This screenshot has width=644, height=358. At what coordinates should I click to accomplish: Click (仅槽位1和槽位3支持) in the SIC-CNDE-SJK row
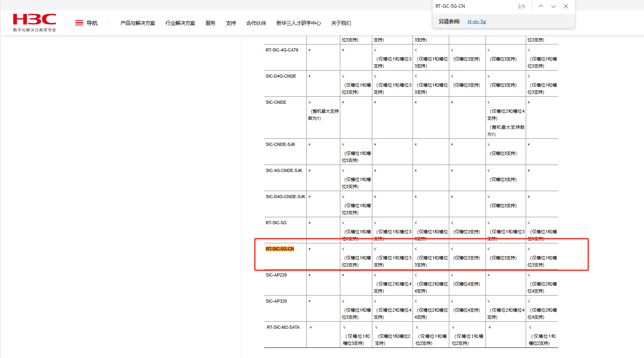(356, 157)
